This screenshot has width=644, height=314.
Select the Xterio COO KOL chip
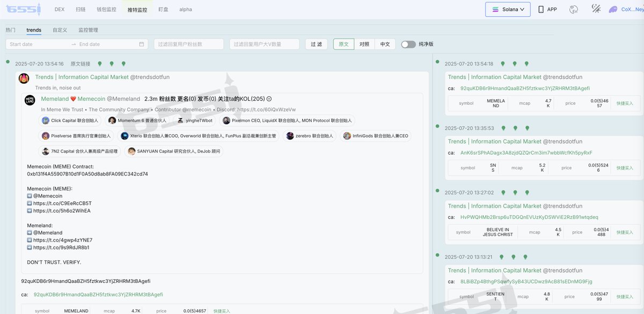pyautogui.click(x=199, y=136)
